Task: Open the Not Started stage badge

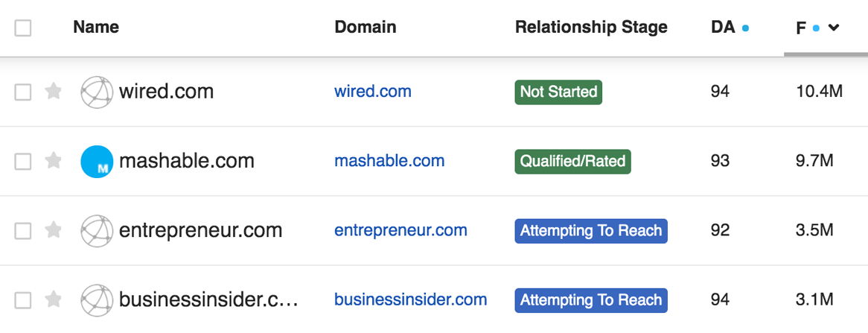Action: point(558,92)
